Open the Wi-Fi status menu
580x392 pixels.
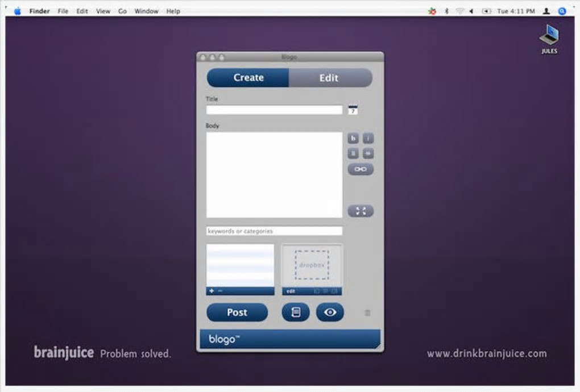pos(460,11)
